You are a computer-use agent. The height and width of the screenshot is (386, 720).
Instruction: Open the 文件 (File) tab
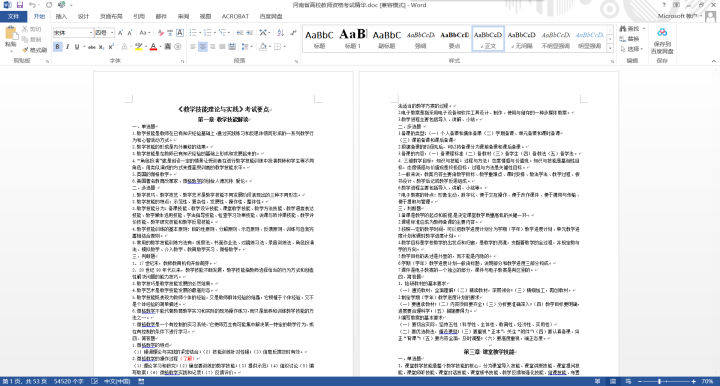pyautogui.click(x=13, y=17)
